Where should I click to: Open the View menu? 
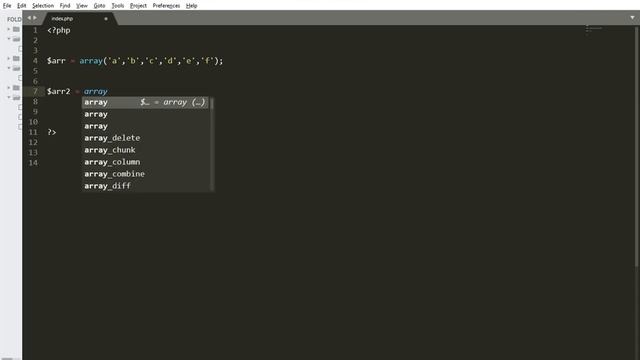82,6
